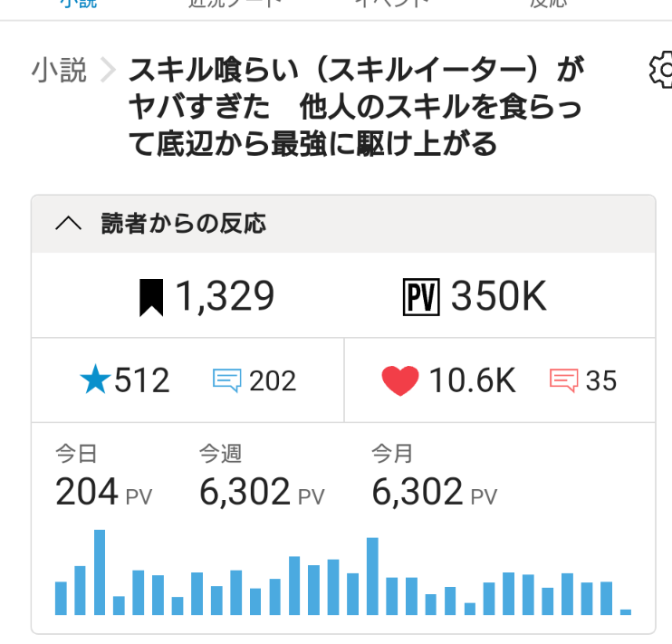Click the 小説 breadcrumb link

point(59,71)
